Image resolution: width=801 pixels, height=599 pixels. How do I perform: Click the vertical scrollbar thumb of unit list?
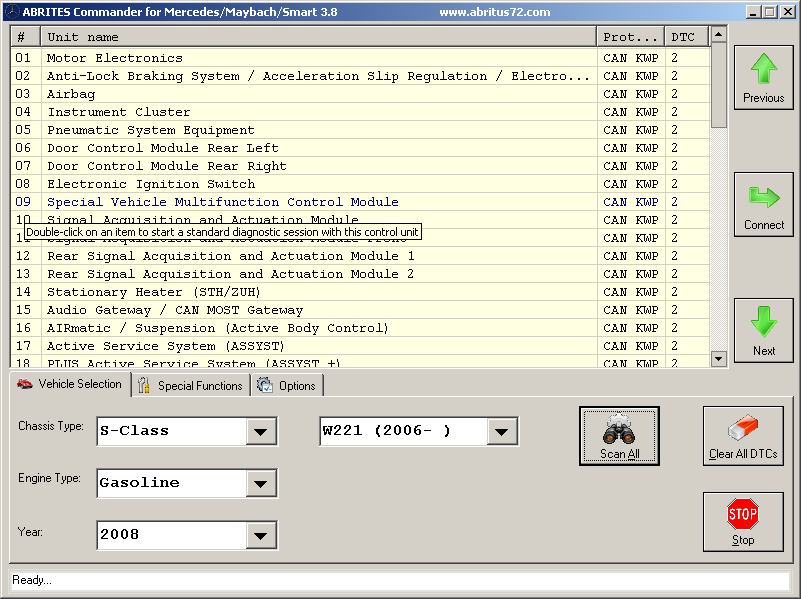tap(718, 85)
